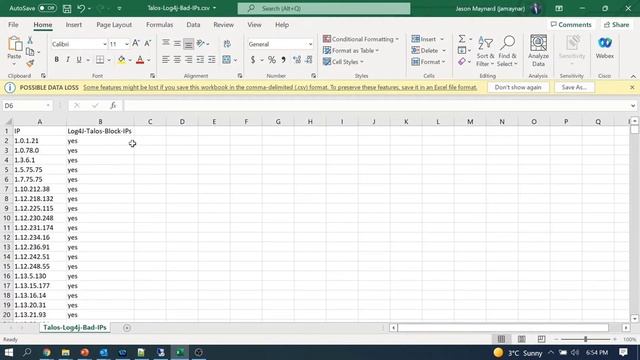This screenshot has height=360, width=640.
Task: Apply the yellow fill color swatch
Action: click(122, 60)
